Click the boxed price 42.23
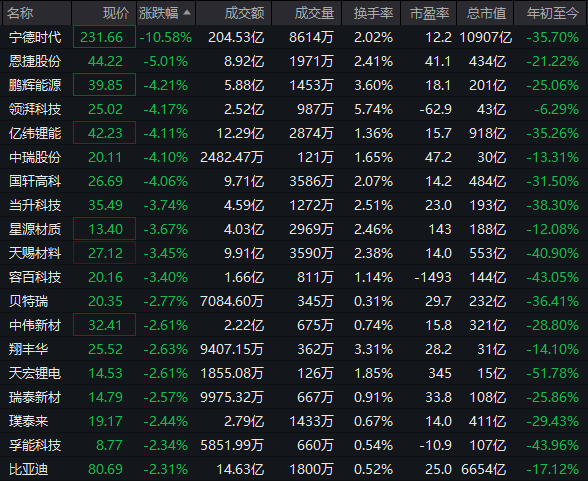This screenshot has width=588, height=481. (104, 133)
